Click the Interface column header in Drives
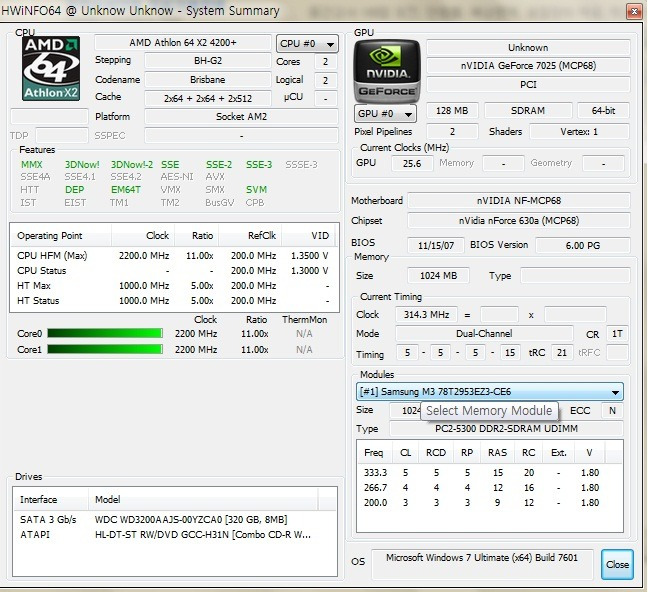Viewport: 648px width, 592px height. pos(51,499)
